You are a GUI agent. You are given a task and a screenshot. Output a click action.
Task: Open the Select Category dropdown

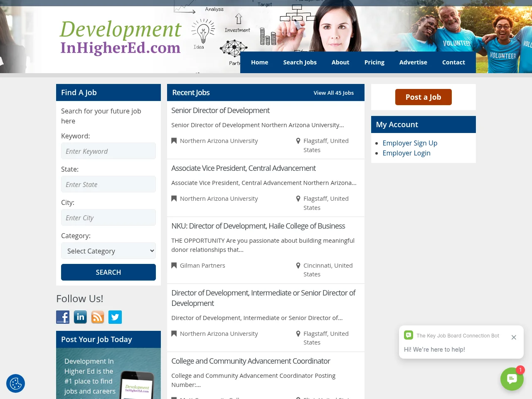tap(108, 251)
